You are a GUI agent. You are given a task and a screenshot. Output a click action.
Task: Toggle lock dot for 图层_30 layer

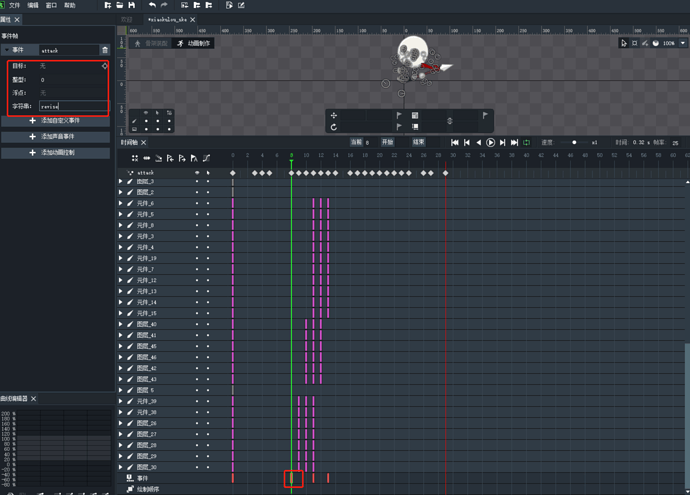click(x=208, y=467)
